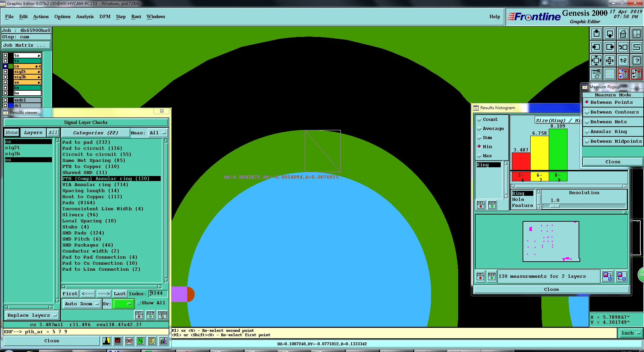The height and width of the screenshot is (352, 644).
Task: Open the File menu
Action: (x=9, y=16)
